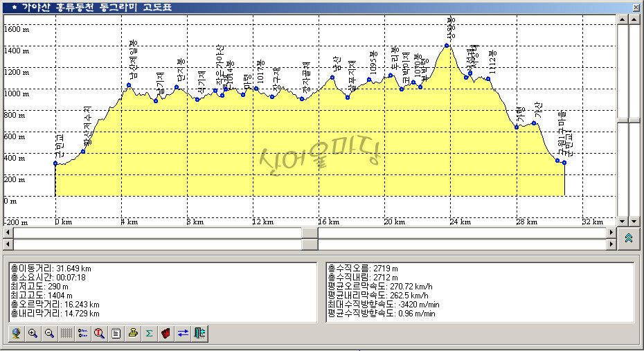Click the upper horizontal scrollbar thumb
The width and height of the screenshot is (644, 351).
pyautogui.click(x=310, y=233)
